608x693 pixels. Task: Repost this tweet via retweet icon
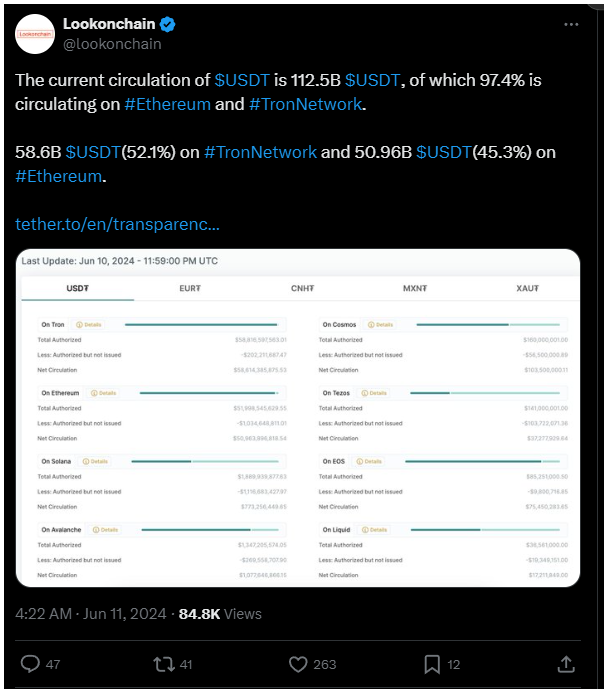[x=163, y=664]
